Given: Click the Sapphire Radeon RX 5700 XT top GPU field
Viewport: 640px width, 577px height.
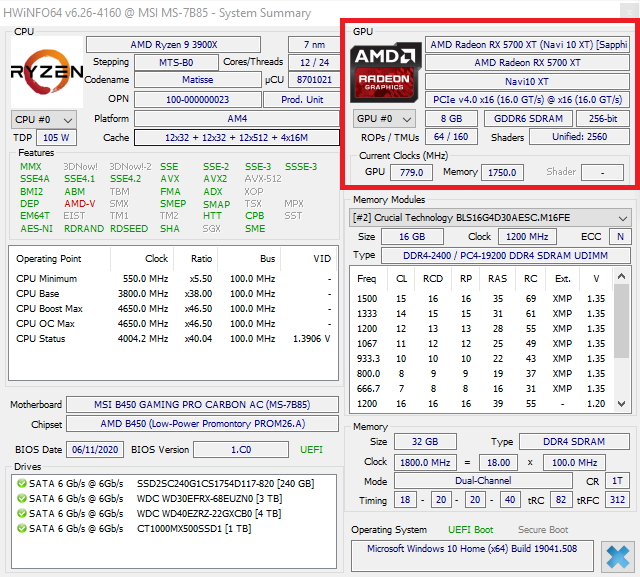Looking at the screenshot, I should click(527, 44).
